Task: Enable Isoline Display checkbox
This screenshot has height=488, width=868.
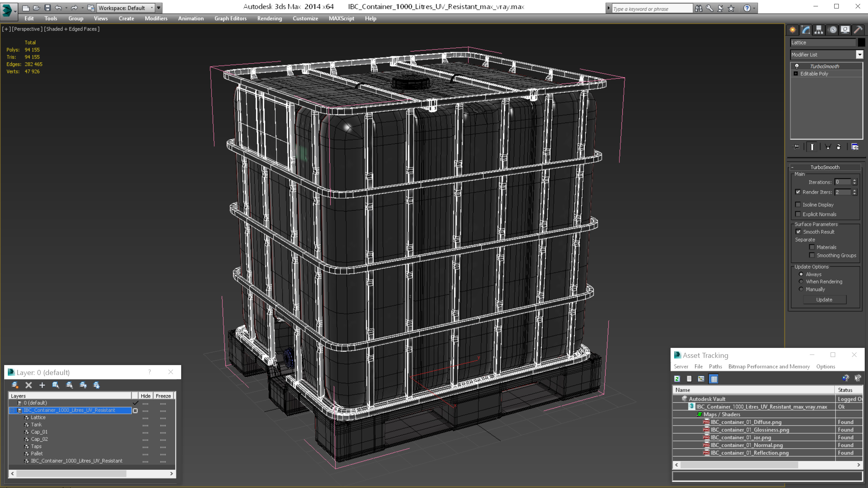Action: (x=798, y=205)
